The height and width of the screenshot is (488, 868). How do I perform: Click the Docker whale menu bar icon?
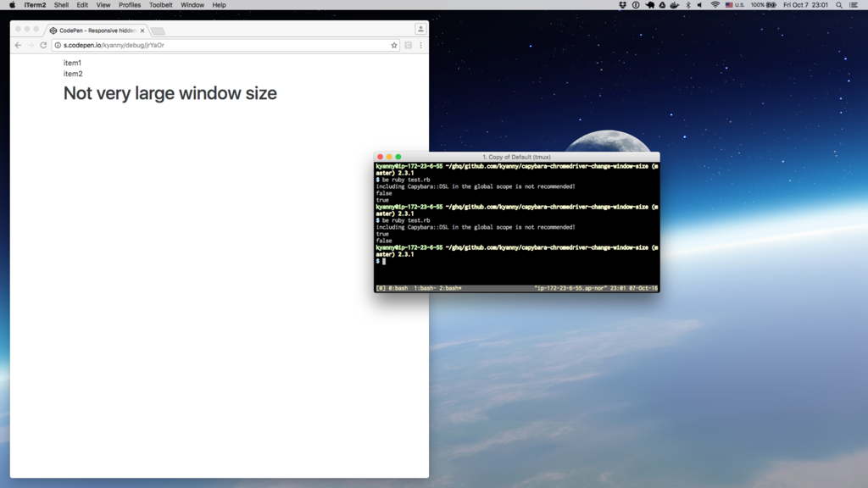click(674, 5)
